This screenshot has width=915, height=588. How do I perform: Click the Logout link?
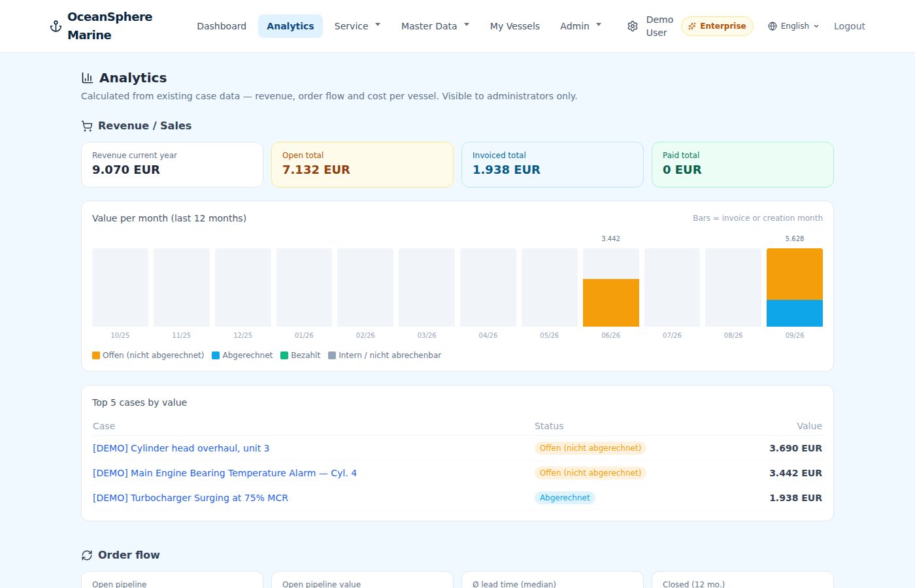[849, 26]
